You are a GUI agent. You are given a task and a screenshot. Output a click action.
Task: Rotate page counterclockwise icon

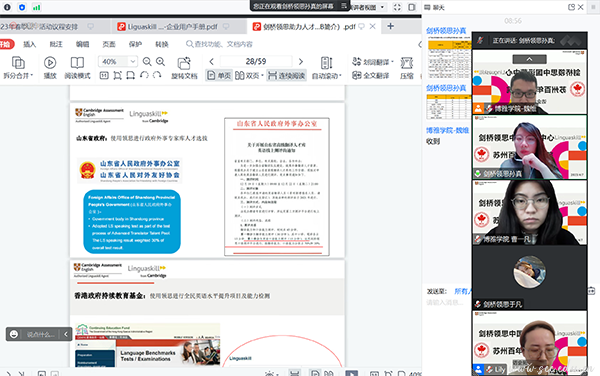(x=144, y=75)
